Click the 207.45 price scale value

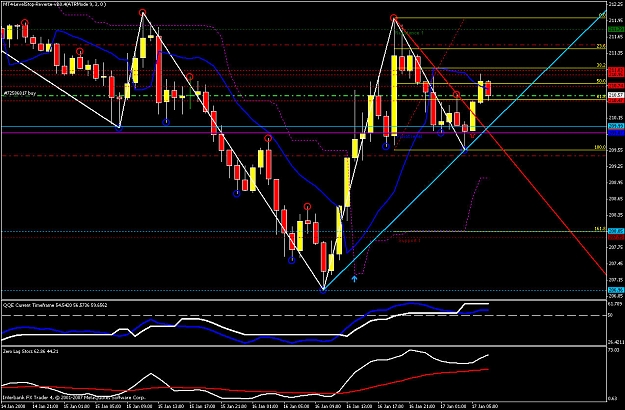coord(616,263)
